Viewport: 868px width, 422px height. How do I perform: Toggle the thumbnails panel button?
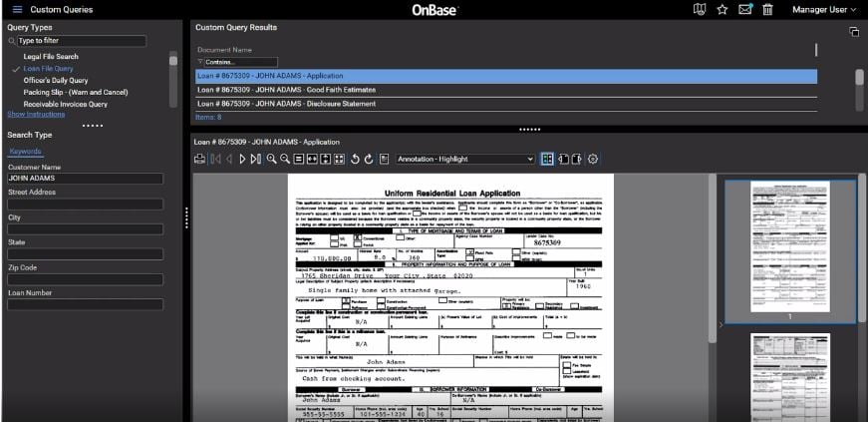pos(547,160)
